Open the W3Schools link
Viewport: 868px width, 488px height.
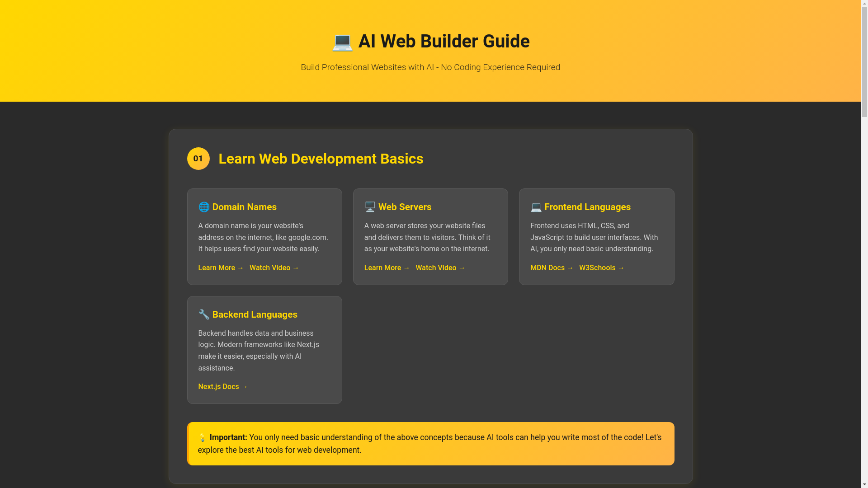(x=602, y=268)
